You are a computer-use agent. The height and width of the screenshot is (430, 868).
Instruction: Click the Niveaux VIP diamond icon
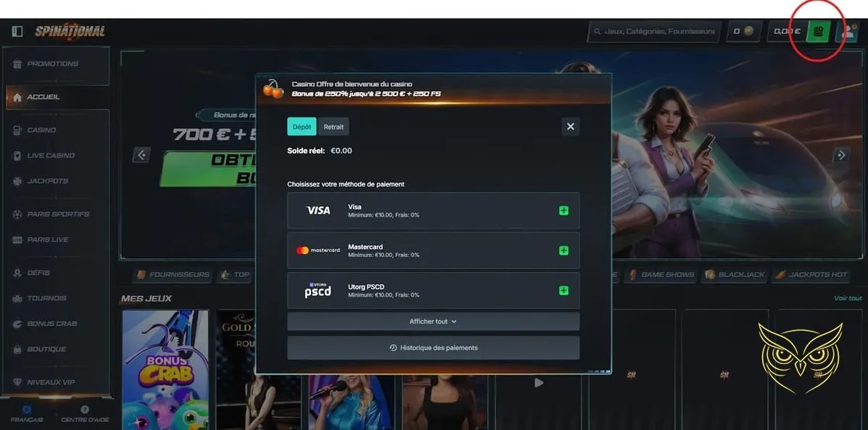click(16, 381)
